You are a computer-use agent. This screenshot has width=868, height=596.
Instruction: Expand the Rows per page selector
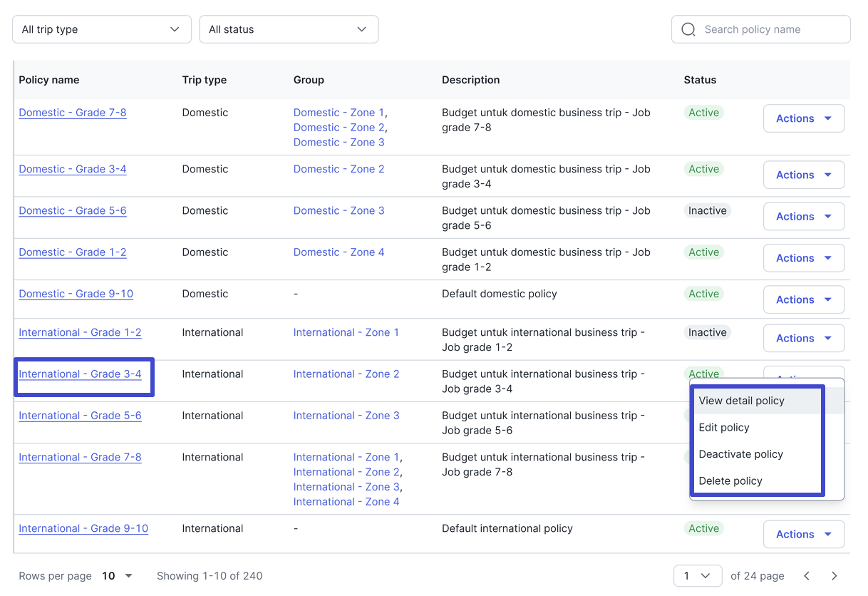118,576
